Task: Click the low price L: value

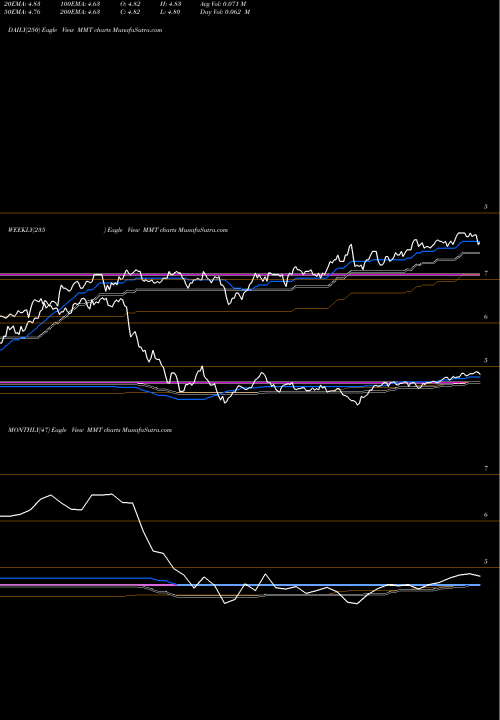Action: [x=170, y=12]
